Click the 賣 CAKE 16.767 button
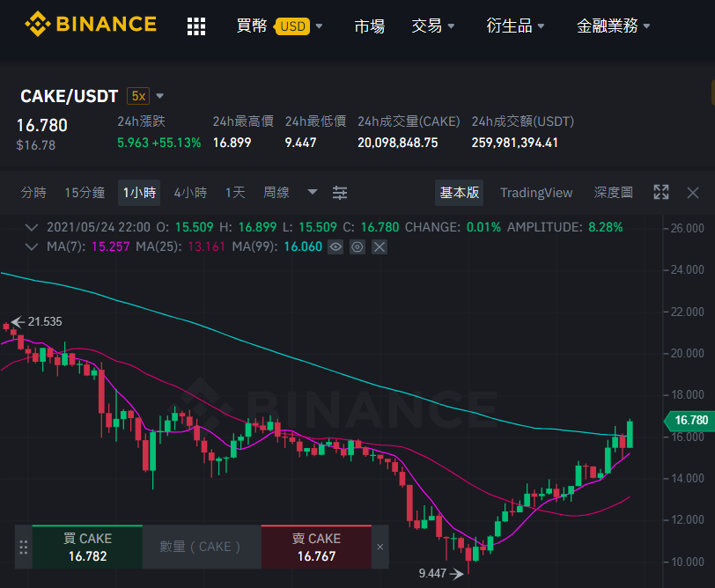Image resolution: width=715 pixels, height=588 pixels. point(316,547)
